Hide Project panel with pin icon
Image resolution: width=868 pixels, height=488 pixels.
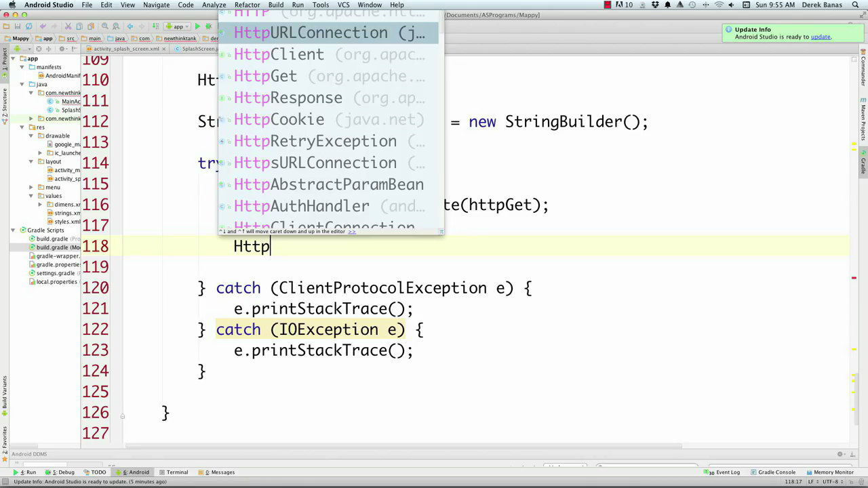pos(74,49)
